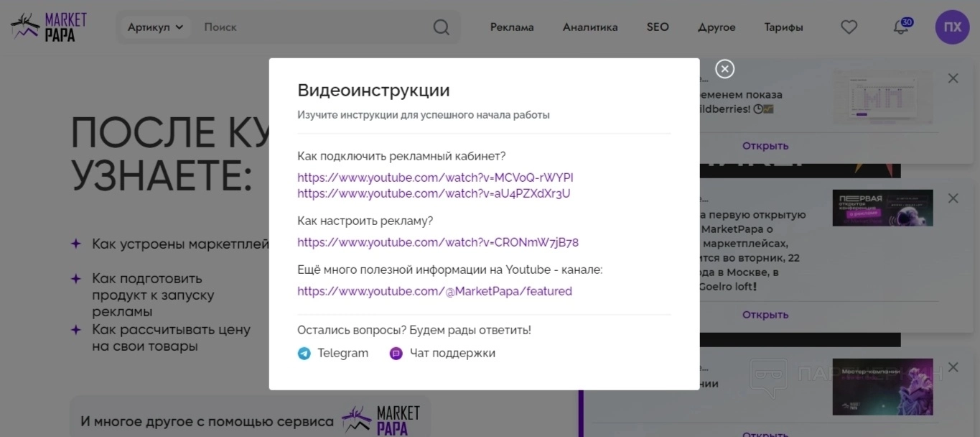
Task: Open the Первая конференция astronaut thumbnail
Action: tap(883, 208)
